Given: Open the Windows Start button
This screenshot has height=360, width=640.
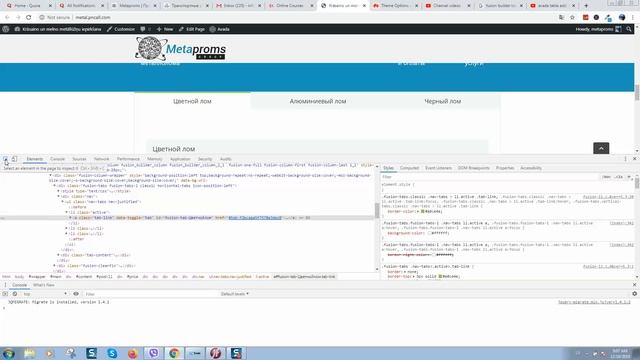Looking at the screenshot, I should [9, 353].
